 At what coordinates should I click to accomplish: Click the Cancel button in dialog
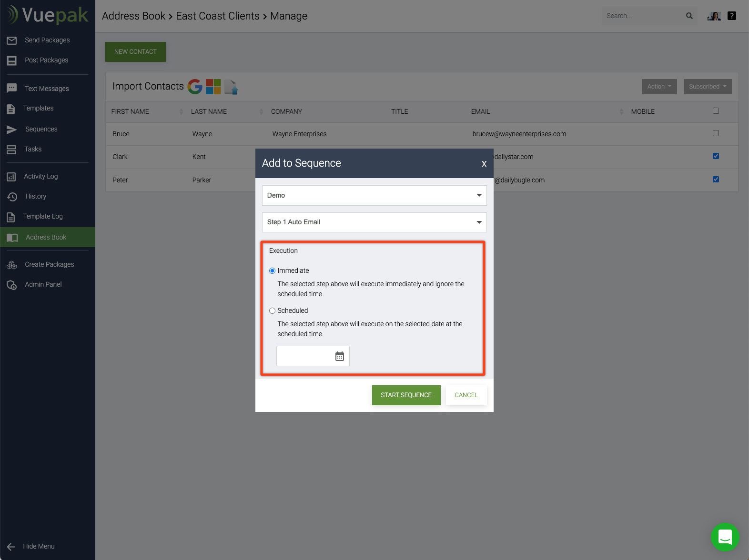466,395
